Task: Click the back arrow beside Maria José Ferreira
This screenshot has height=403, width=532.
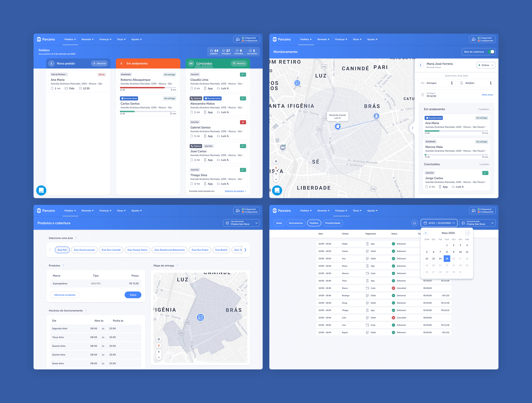Action: 420,65
